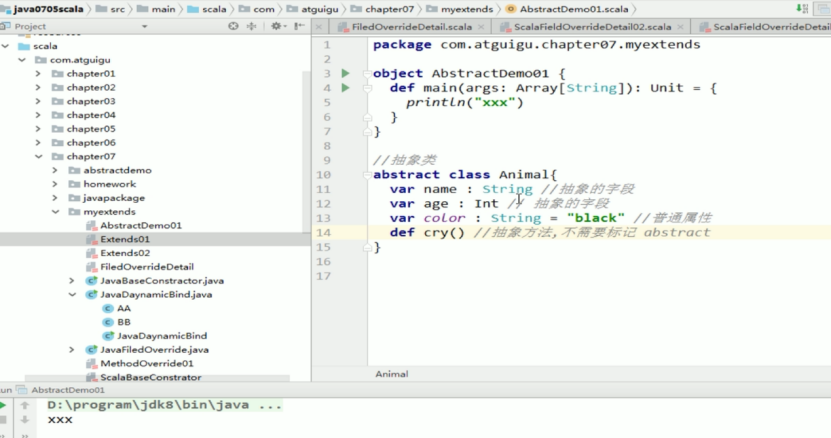This screenshot has width=831, height=438.
Task: Fold the abstract class Animal block
Action: tap(367, 175)
